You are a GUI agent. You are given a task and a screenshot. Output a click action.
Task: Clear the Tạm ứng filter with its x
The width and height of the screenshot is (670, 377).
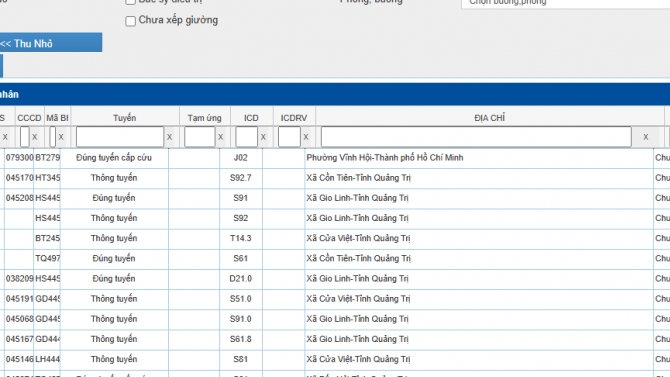pyautogui.click(x=220, y=137)
